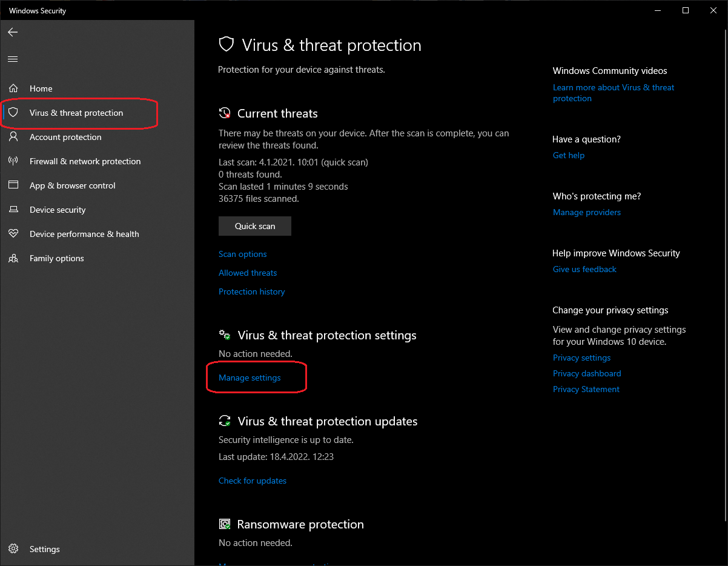This screenshot has height=566, width=728.
Task: Click the 'Virus & threat protection settings' heading
Action: [x=327, y=335]
